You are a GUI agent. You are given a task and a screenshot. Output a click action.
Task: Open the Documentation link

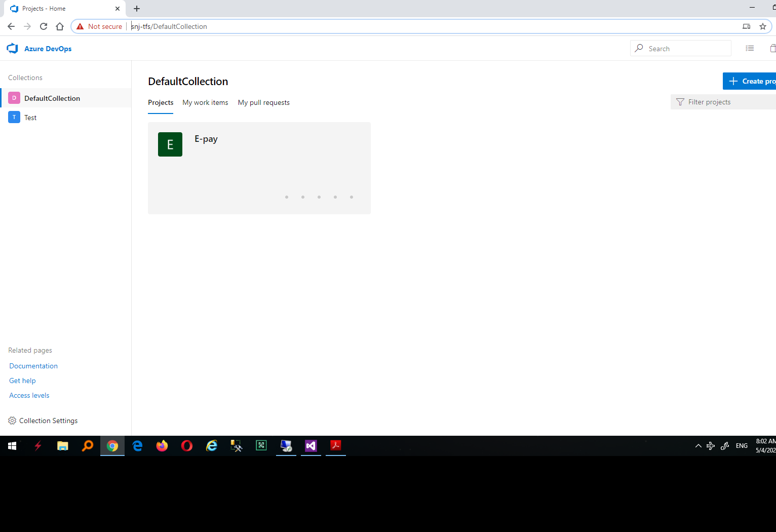tap(33, 366)
